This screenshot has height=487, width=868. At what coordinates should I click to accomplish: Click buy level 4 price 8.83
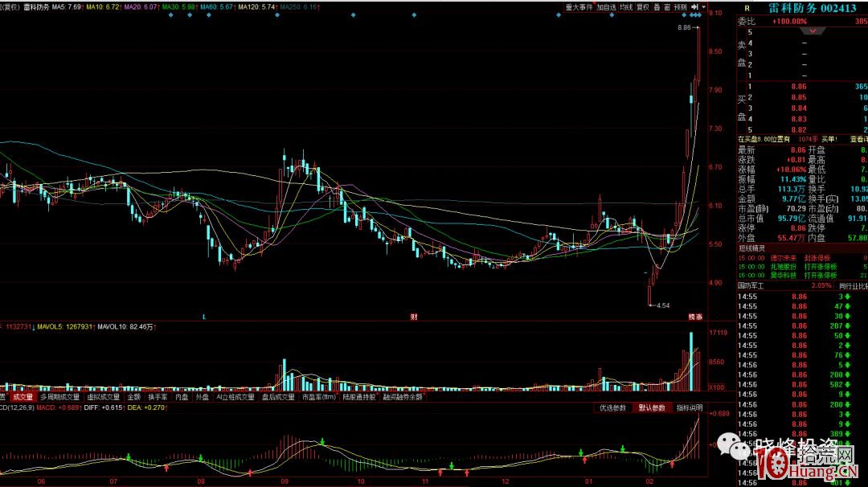click(x=799, y=119)
